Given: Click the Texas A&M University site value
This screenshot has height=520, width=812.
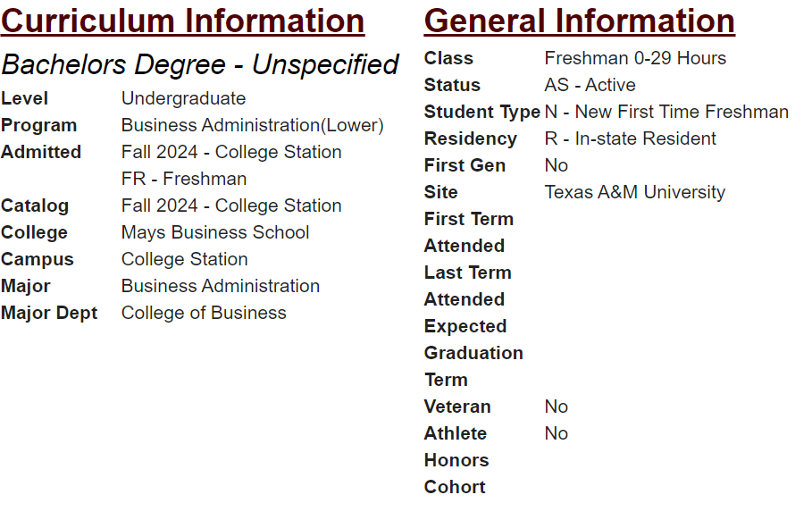Looking at the screenshot, I should pyautogui.click(x=634, y=192).
